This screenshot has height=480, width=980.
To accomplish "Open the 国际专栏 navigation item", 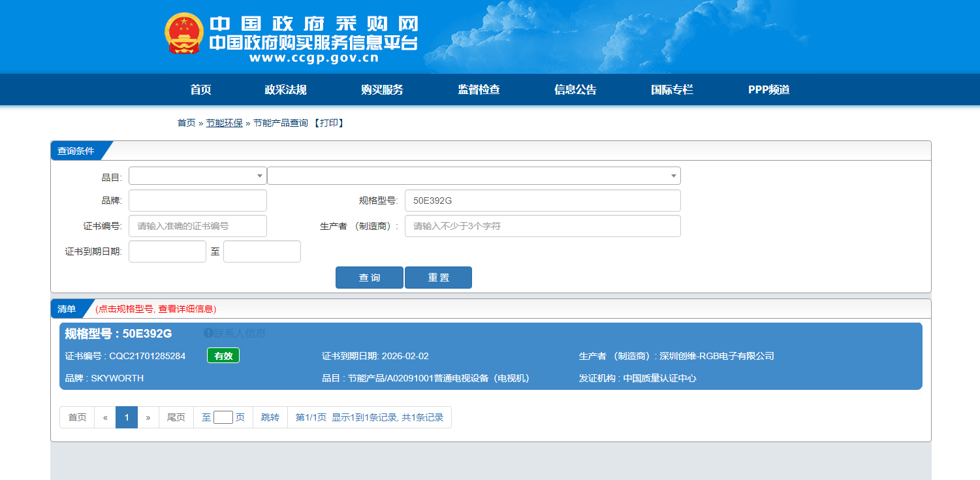I will 672,90.
